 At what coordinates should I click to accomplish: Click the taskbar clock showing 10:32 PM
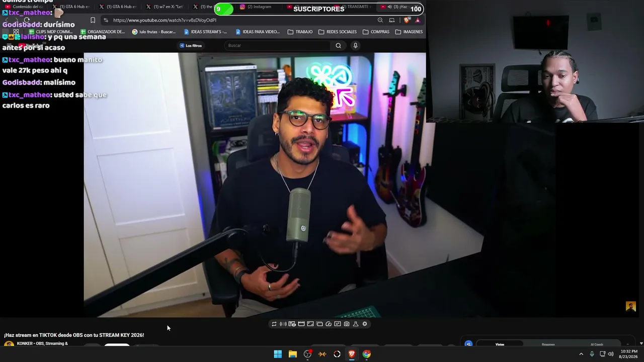click(629, 354)
